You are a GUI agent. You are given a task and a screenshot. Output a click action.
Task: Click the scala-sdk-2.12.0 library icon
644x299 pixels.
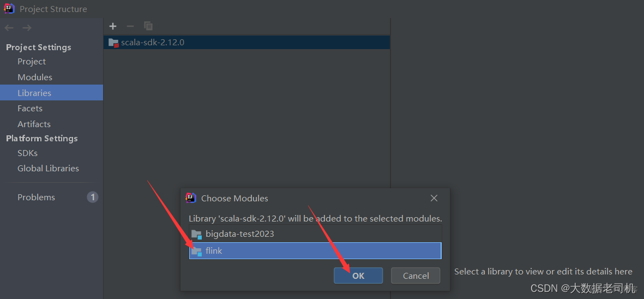(113, 43)
